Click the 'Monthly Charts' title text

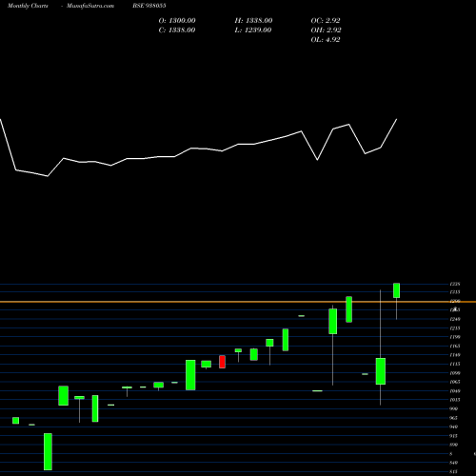(x=28, y=6)
